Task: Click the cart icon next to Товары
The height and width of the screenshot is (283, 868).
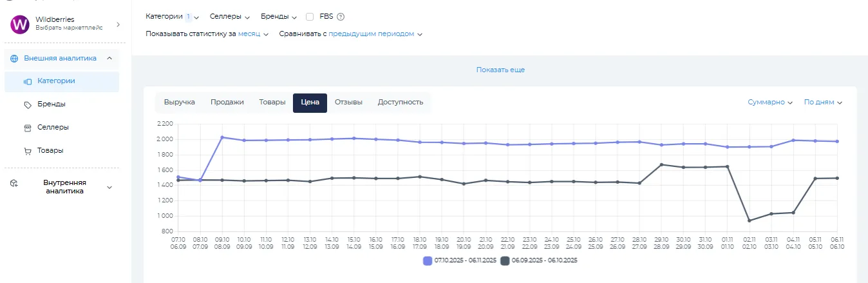Action: click(x=28, y=151)
